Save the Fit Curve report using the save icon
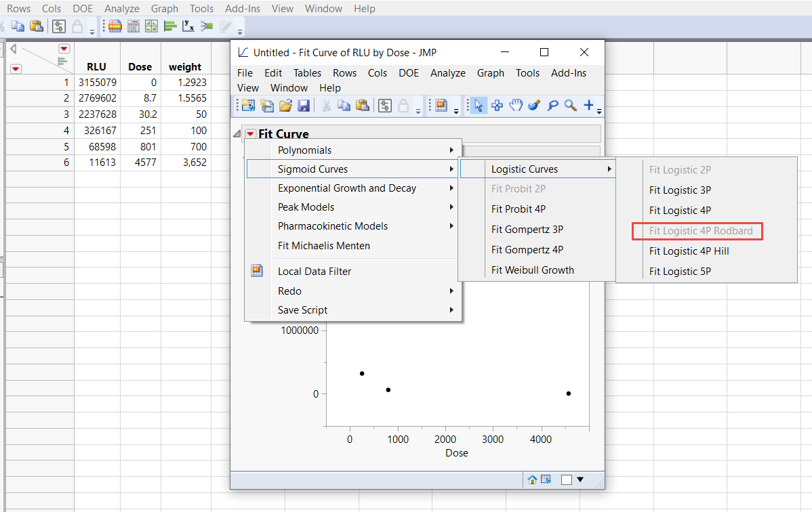Image resolution: width=812 pixels, height=512 pixels. (304, 106)
